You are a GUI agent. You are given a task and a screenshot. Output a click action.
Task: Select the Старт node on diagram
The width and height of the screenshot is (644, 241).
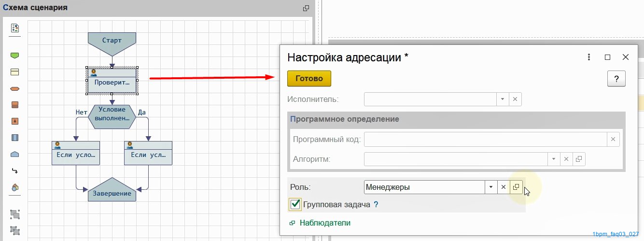coord(112,44)
